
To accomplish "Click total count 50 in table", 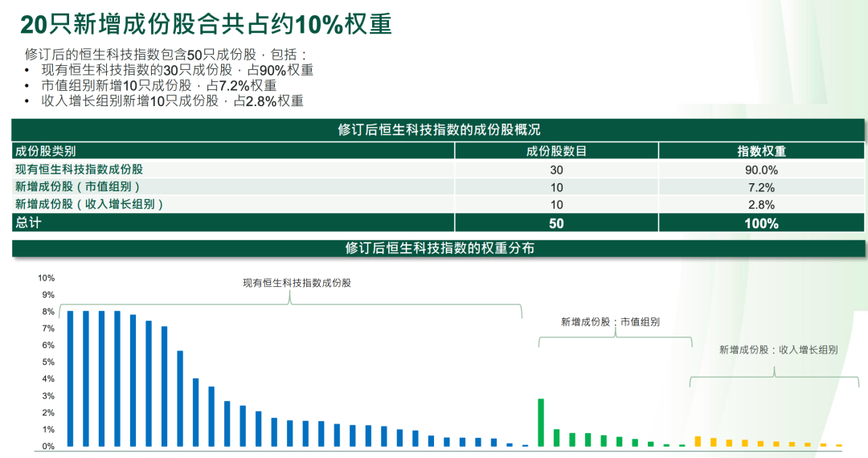I will point(556,223).
